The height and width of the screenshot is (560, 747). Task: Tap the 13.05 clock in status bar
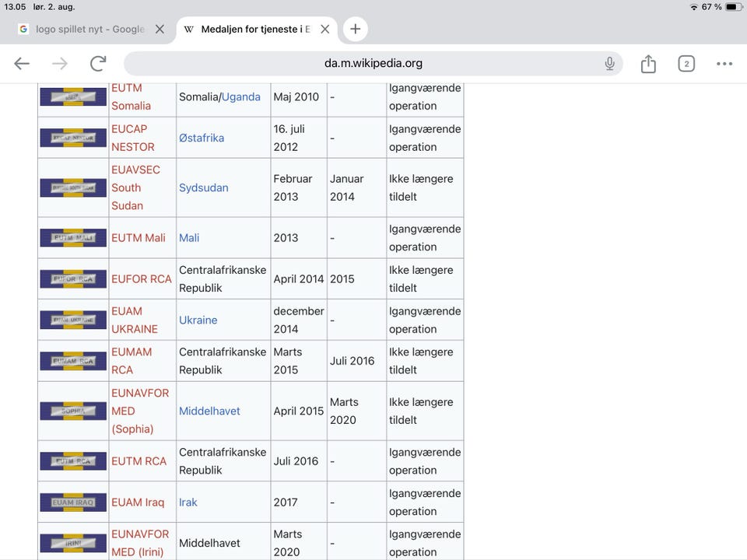click(15, 7)
